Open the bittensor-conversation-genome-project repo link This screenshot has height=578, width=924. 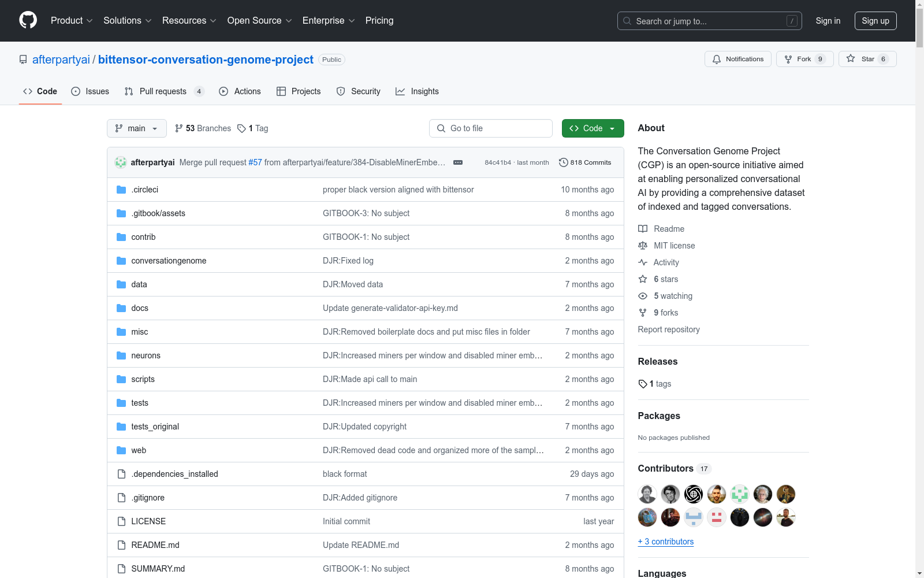[206, 60]
